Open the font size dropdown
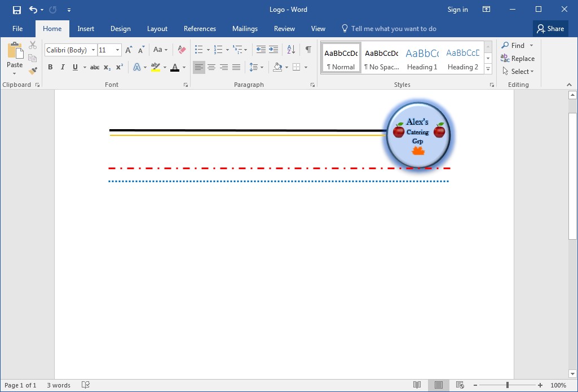 (117, 50)
